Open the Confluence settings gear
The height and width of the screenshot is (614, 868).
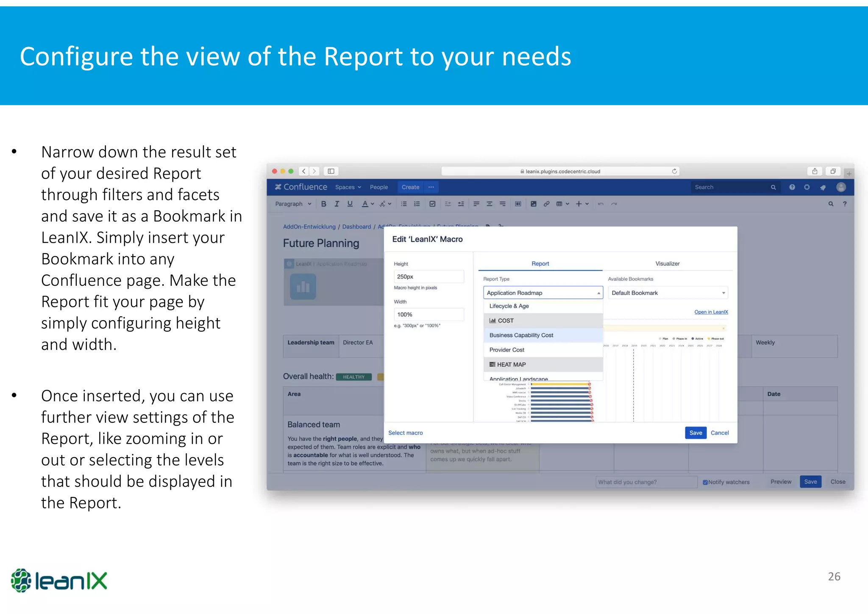[x=807, y=187]
